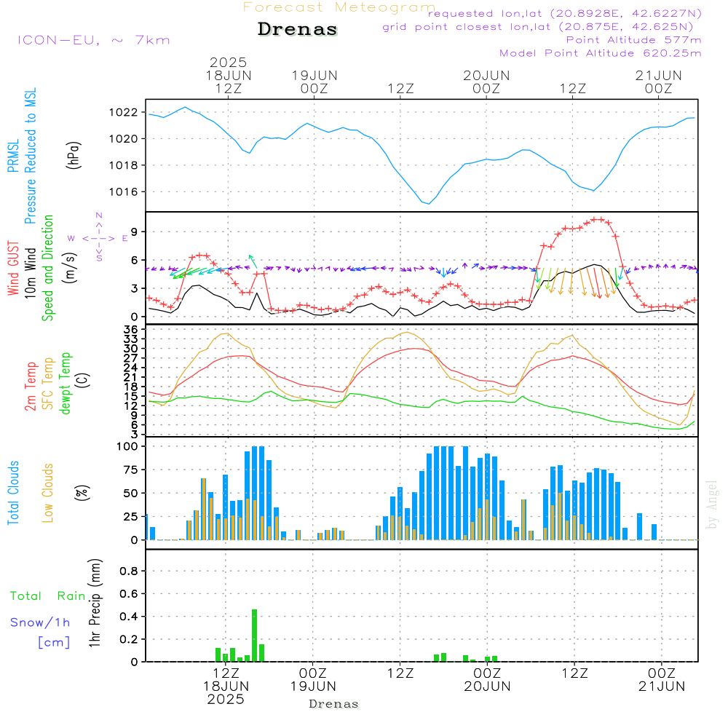Click the wind direction compass rose
Screen dimensions: 728x728
pos(98,238)
